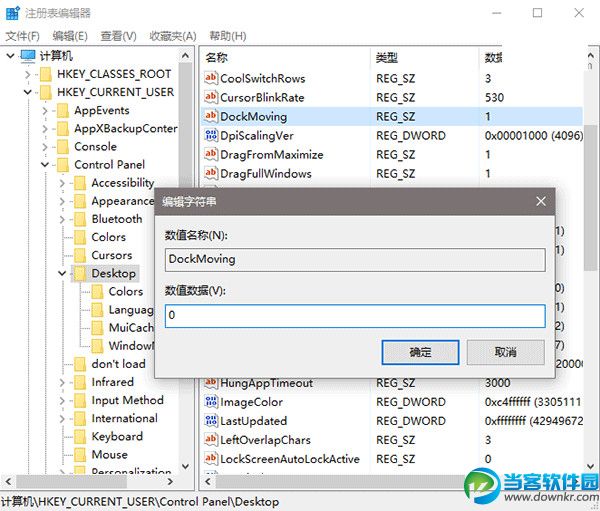The image size is (600, 511).
Task: Collapse the Desktop key
Action: click(62, 273)
